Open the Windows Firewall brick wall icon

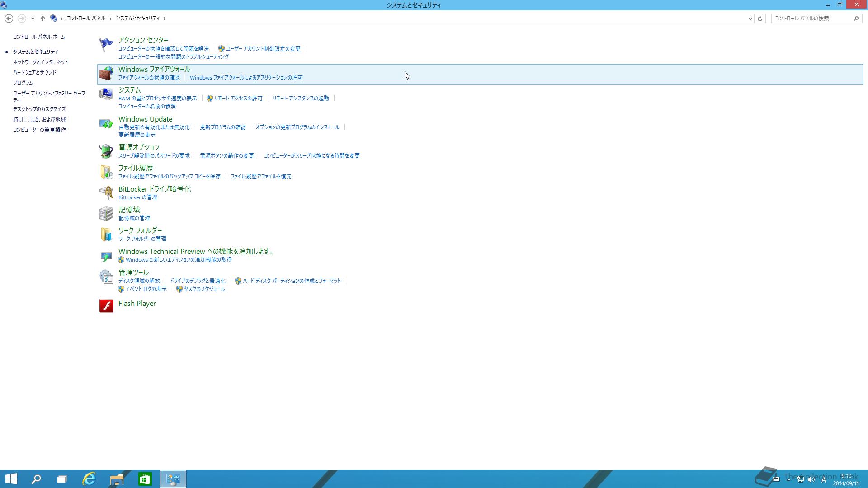pyautogui.click(x=106, y=73)
